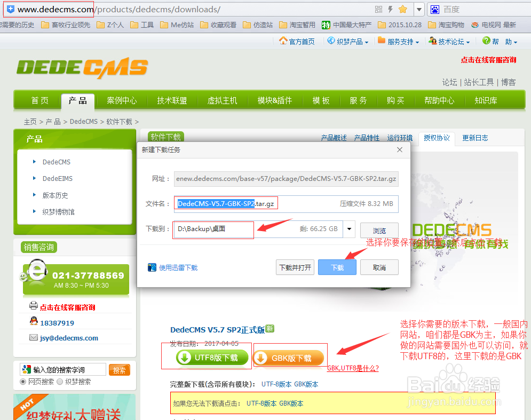Open the 工具 bookmark folder
The image size is (531, 420).
[x=142, y=25]
